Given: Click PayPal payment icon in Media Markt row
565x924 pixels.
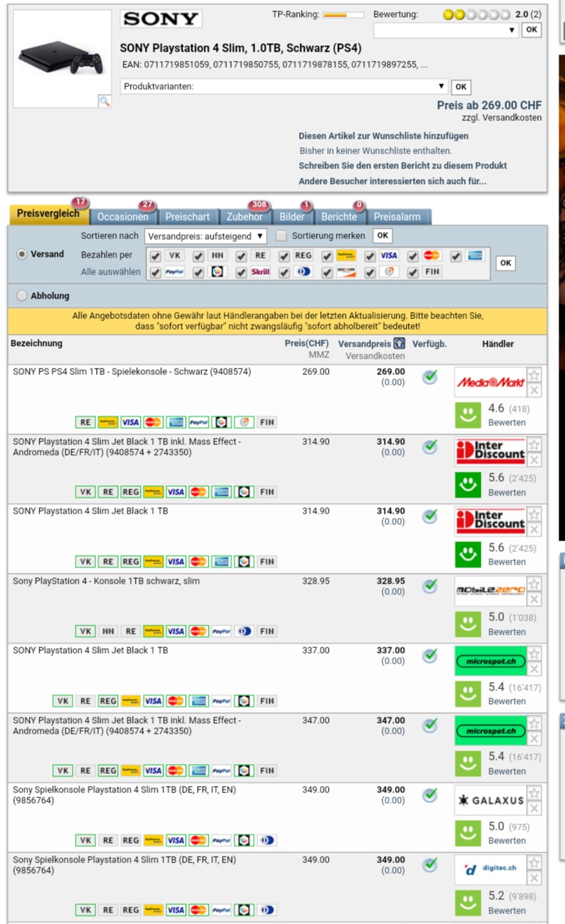Looking at the screenshot, I should 199,422.
